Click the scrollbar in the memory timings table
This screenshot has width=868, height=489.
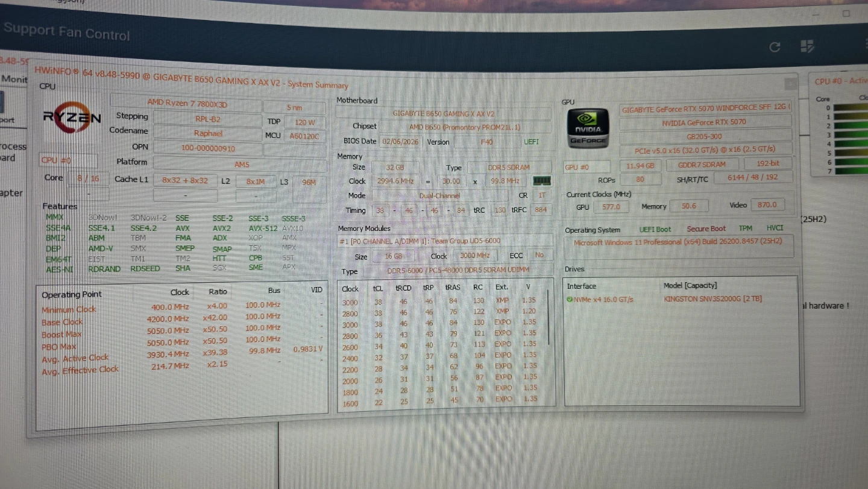548,317
